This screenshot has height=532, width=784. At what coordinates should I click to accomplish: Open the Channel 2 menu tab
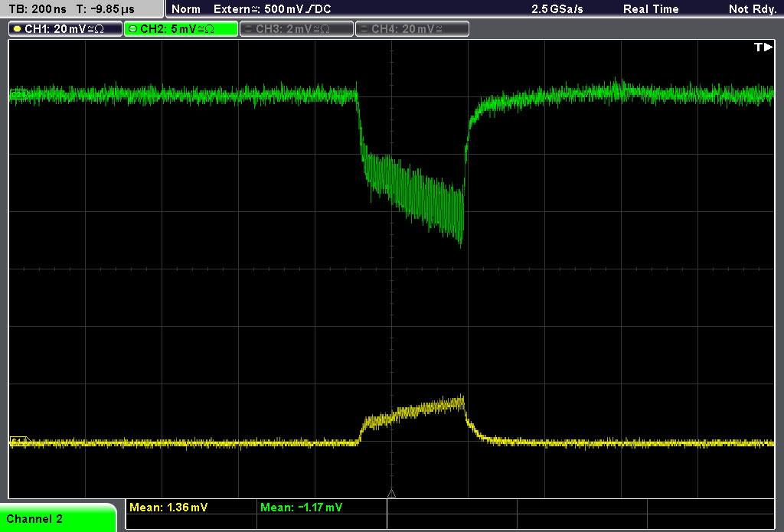[57, 518]
